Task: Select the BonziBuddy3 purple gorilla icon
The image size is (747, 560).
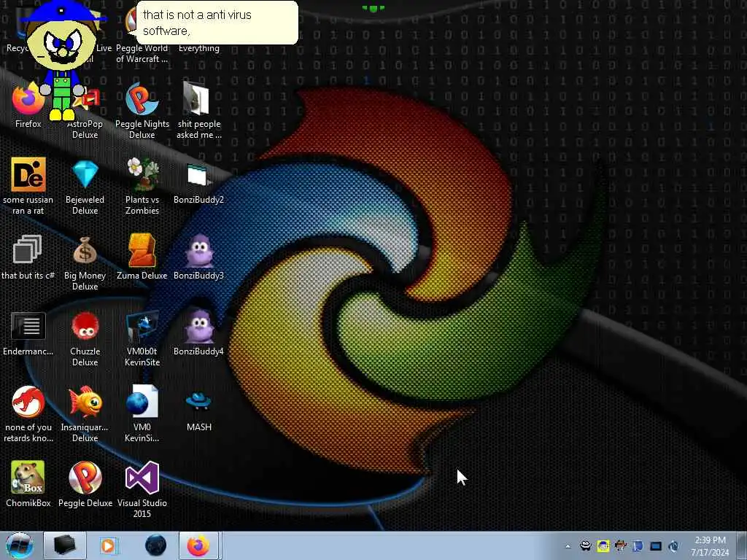Action: [198, 256]
